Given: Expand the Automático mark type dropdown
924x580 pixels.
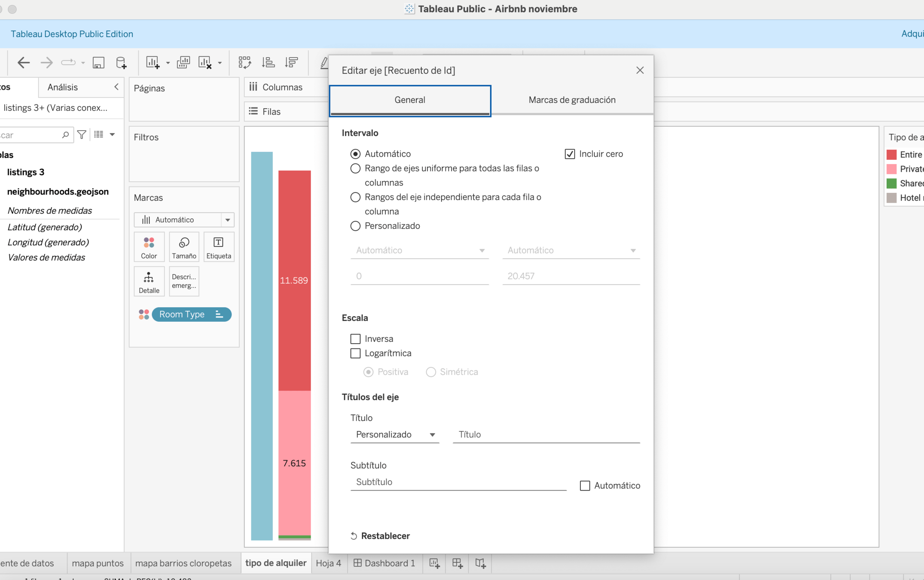Looking at the screenshot, I should [227, 220].
